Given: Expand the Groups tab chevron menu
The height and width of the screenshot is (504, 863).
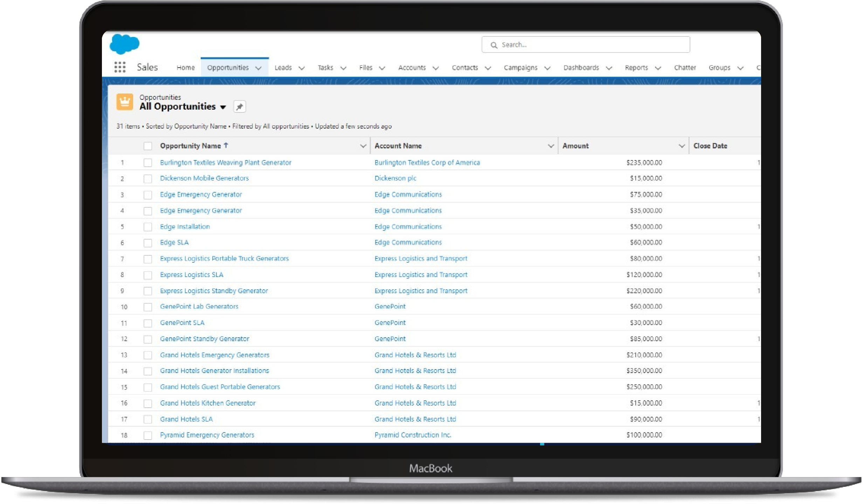Looking at the screenshot, I should click(740, 68).
